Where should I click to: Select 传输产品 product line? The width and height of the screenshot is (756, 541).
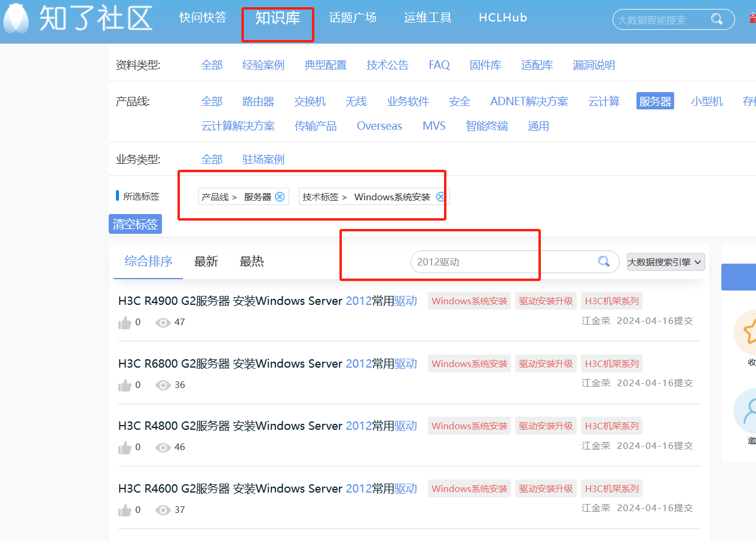click(316, 126)
